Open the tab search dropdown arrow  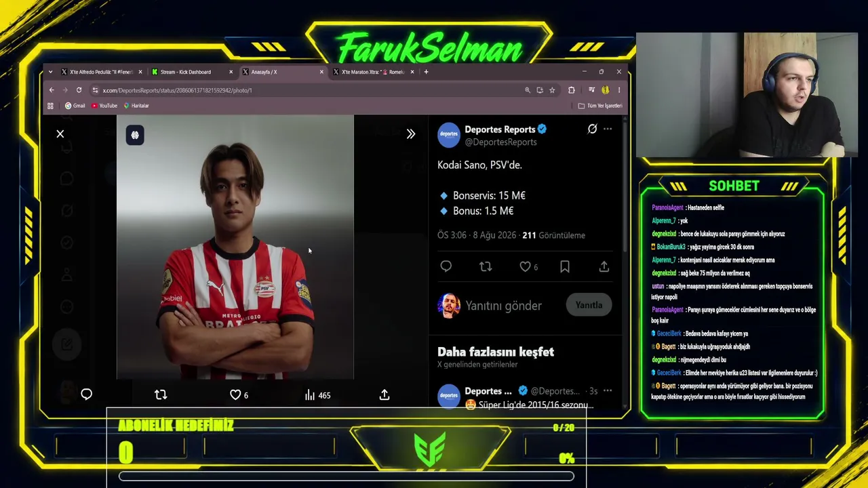click(x=50, y=72)
